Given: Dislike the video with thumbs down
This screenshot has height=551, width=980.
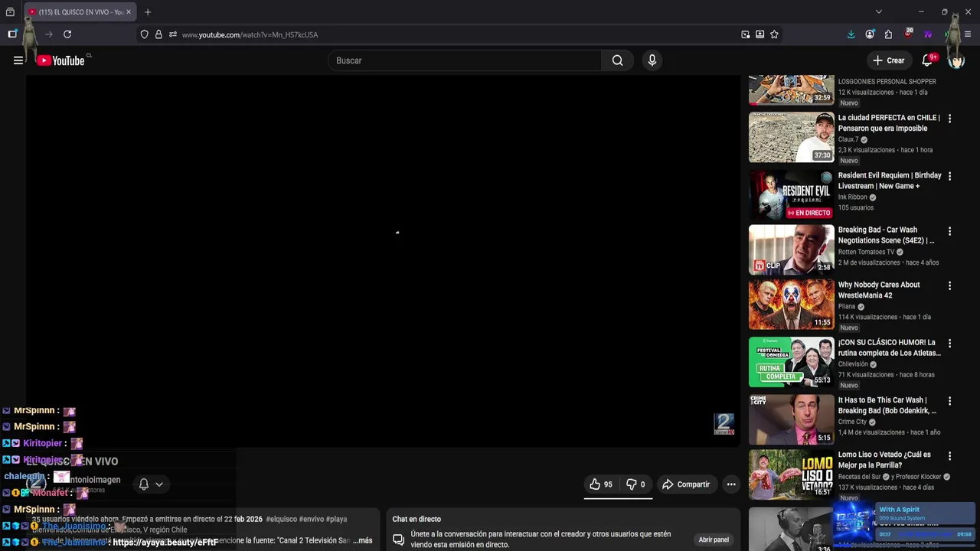Looking at the screenshot, I should 635,484.
